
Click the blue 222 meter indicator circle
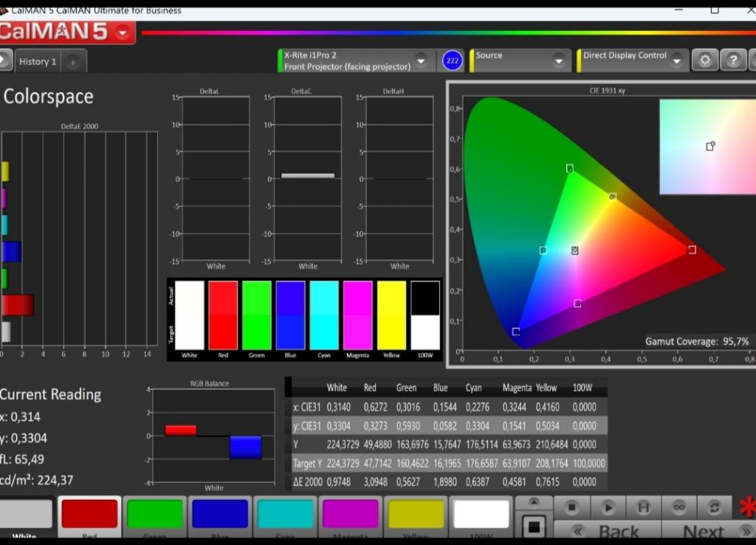coord(452,61)
